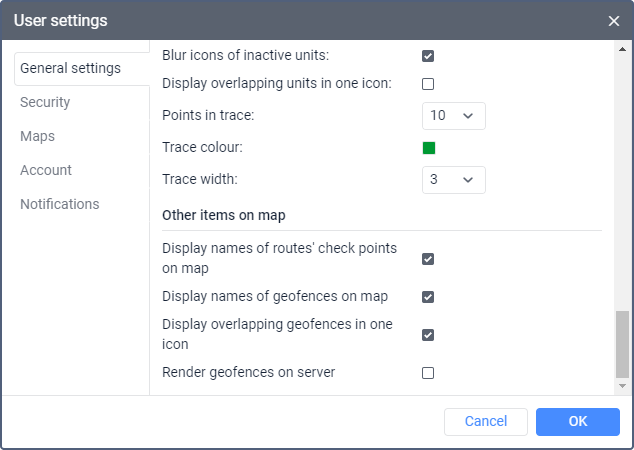Image resolution: width=634 pixels, height=450 pixels.
Task: Toggle Display names of geofences on map
Action: pos(428,297)
